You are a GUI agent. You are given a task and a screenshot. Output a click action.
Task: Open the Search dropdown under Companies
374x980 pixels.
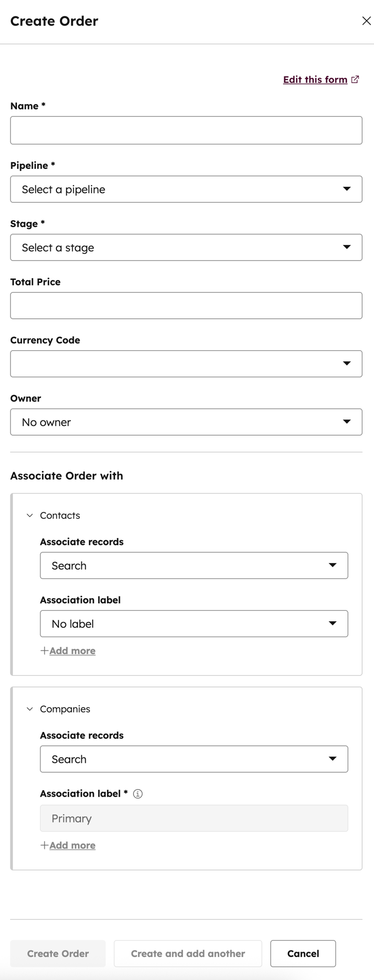pyautogui.click(x=193, y=759)
